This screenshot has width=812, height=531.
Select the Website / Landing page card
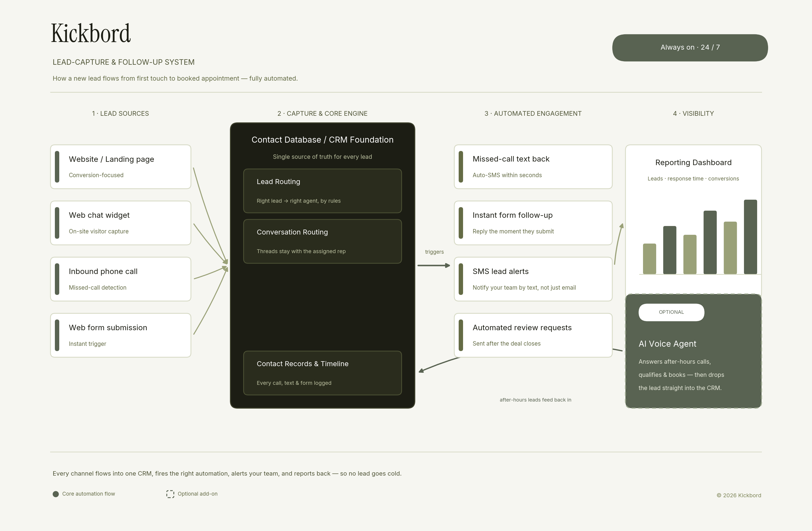[120, 167]
